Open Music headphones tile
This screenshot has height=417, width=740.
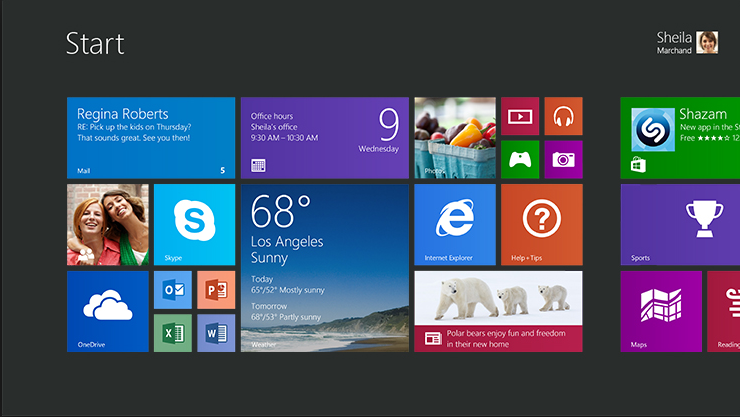click(x=563, y=116)
